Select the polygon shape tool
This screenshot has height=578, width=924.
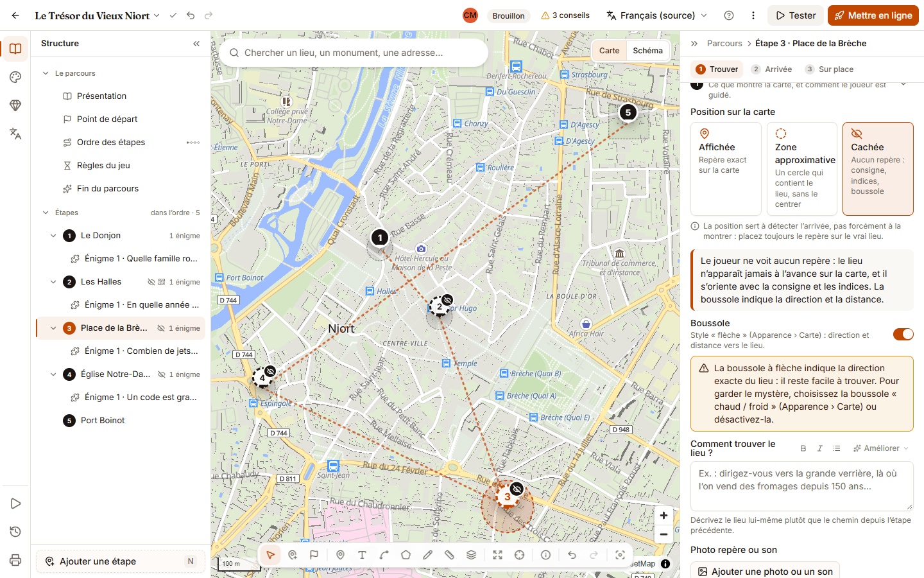click(406, 555)
